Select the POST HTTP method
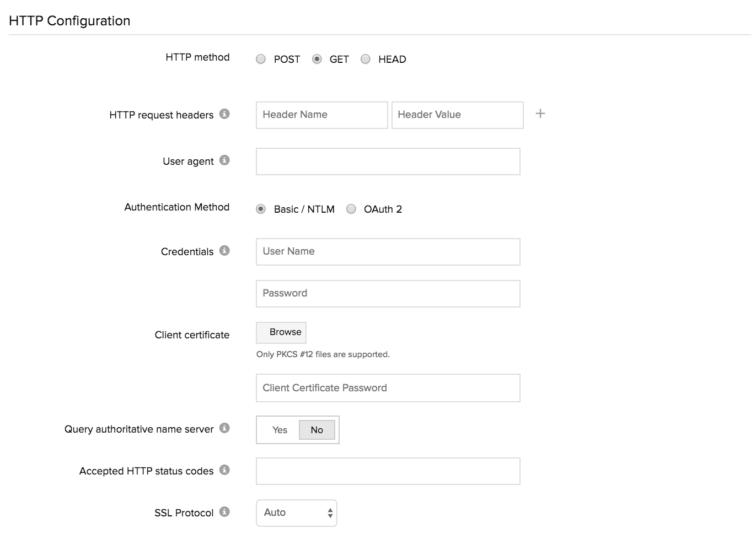756x550 pixels. (x=261, y=59)
